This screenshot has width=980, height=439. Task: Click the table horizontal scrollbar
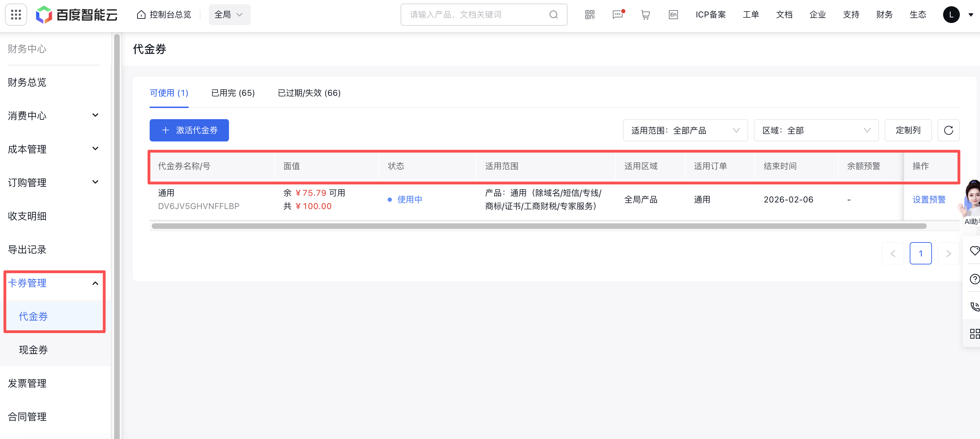point(539,226)
